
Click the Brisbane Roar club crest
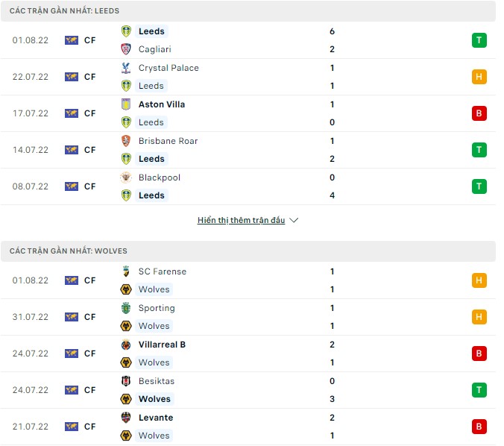point(126,141)
